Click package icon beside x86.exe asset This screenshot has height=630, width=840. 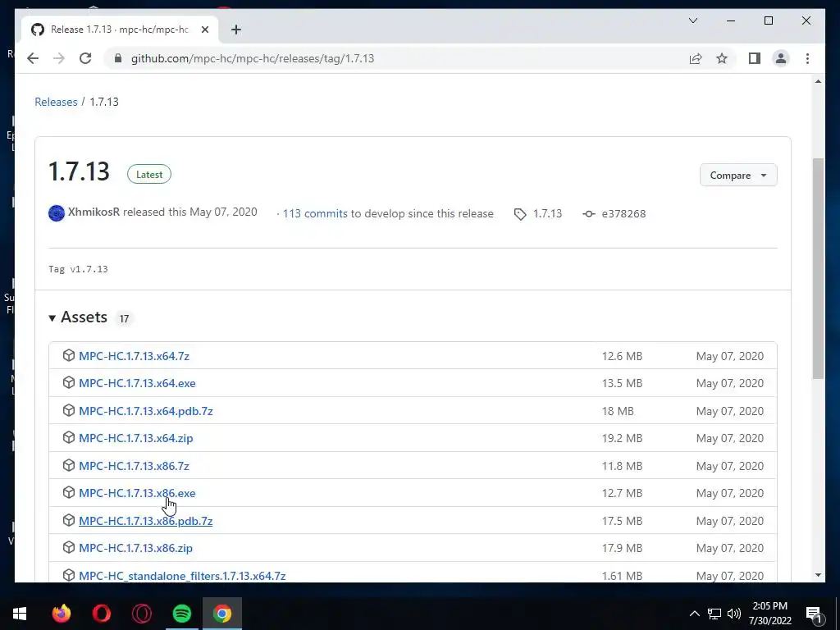tap(69, 492)
